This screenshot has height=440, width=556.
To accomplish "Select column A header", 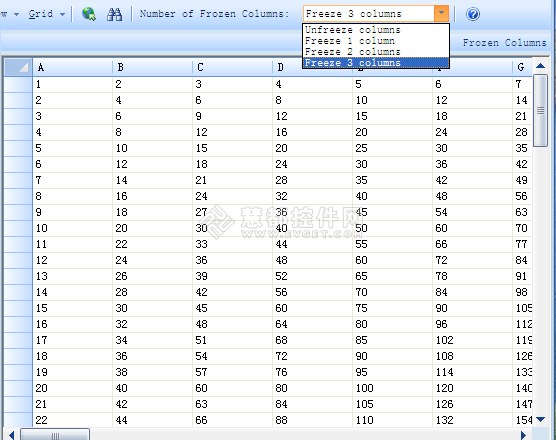I will [x=73, y=67].
